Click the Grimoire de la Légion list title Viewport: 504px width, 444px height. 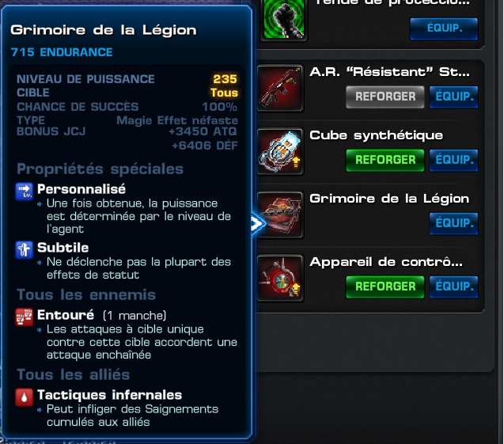[389, 199]
